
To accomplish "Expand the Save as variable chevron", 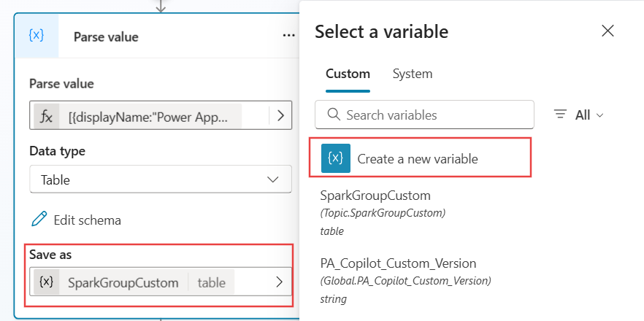I will click(x=279, y=282).
